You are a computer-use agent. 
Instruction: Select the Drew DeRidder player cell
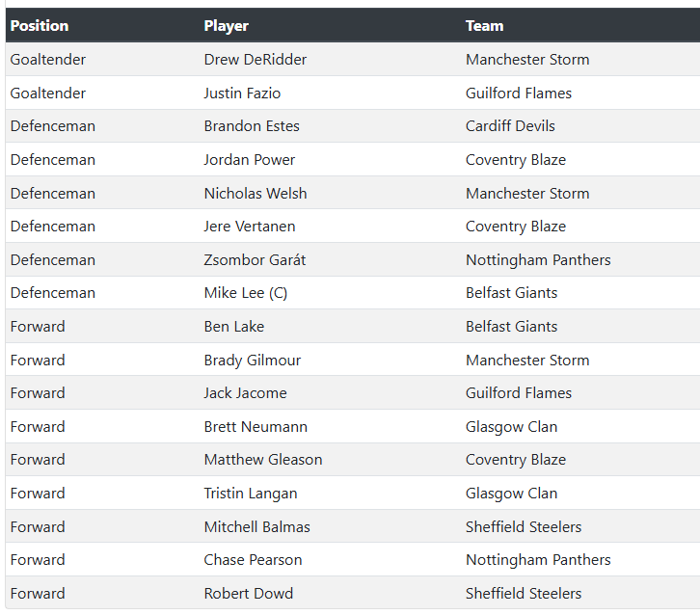[x=256, y=60]
